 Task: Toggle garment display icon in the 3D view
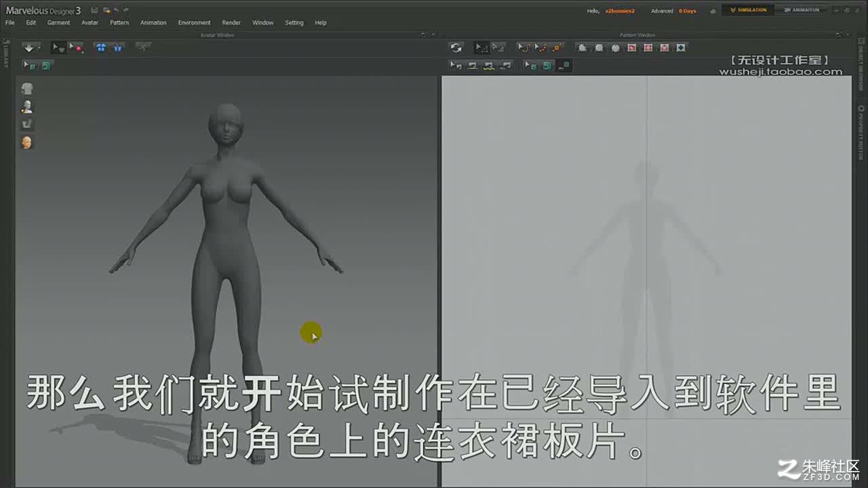(27, 89)
